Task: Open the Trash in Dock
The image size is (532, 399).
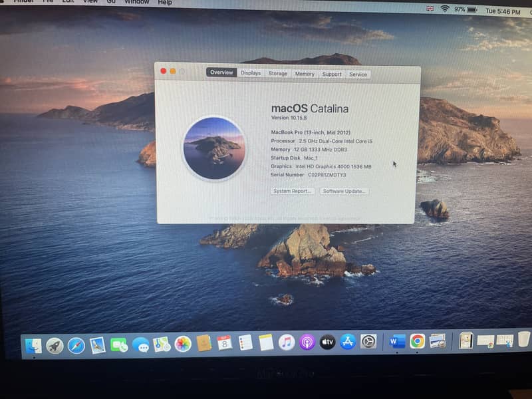Action: click(x=524, y=339)
